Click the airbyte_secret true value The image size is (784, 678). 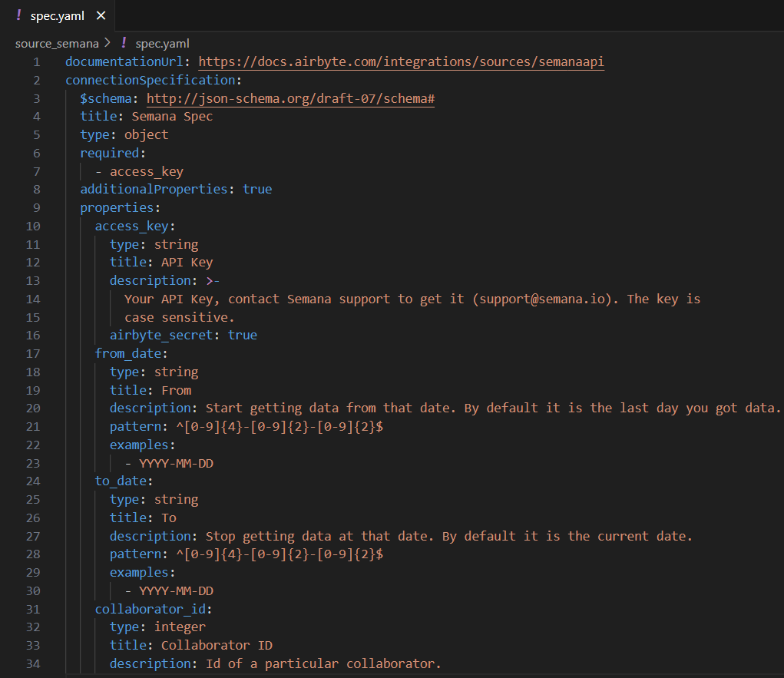click(243, 335)
